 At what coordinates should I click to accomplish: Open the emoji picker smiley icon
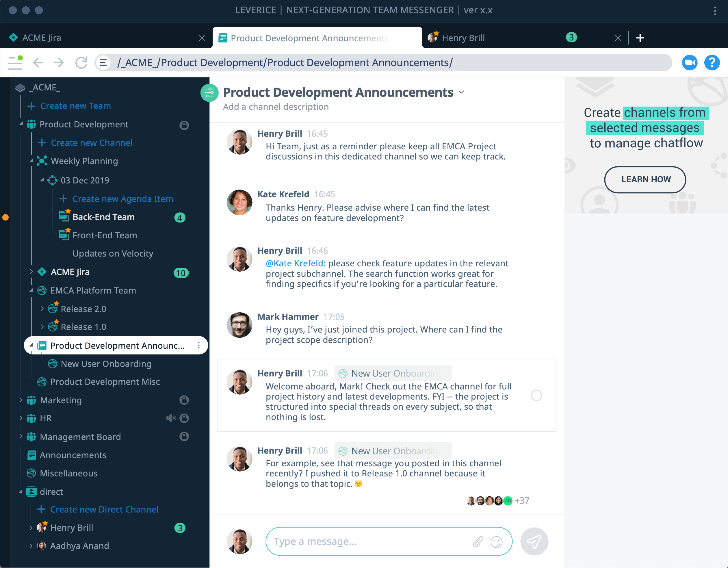coord(496,542)
